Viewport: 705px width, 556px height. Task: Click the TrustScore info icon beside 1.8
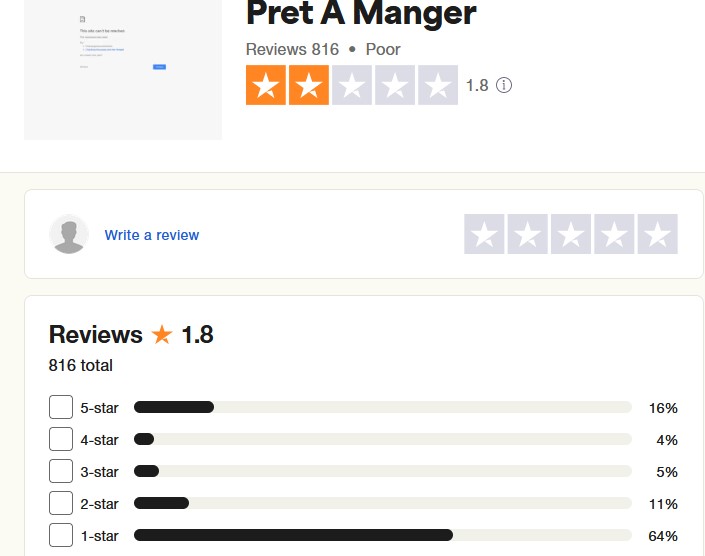coord(504,86)
